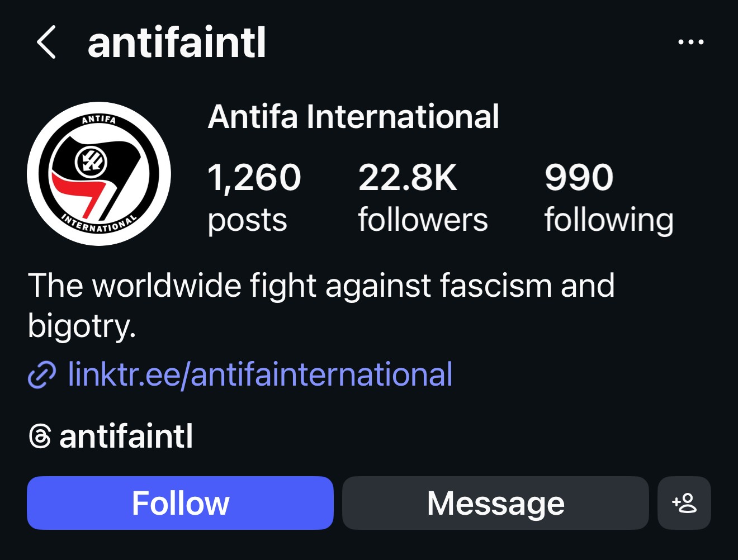Open the linktr.ee/antifainternational link
738x560 pixels.
pos(260,374)
